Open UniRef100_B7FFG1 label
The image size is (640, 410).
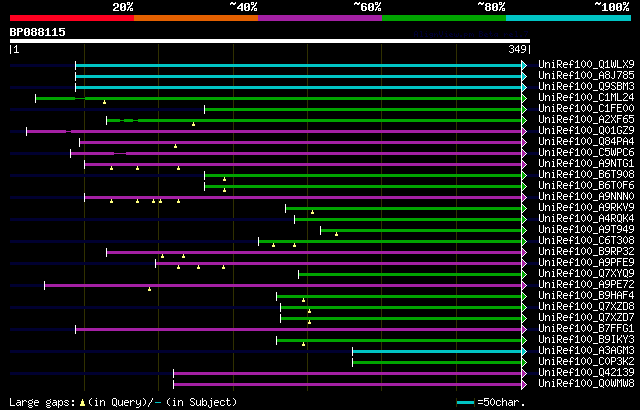click(x=586, y=329)
